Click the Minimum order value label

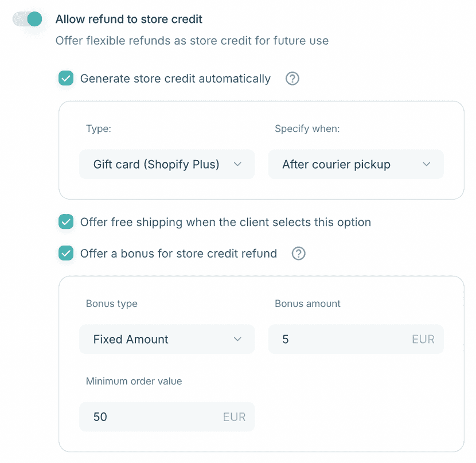[x=134, y=381]
